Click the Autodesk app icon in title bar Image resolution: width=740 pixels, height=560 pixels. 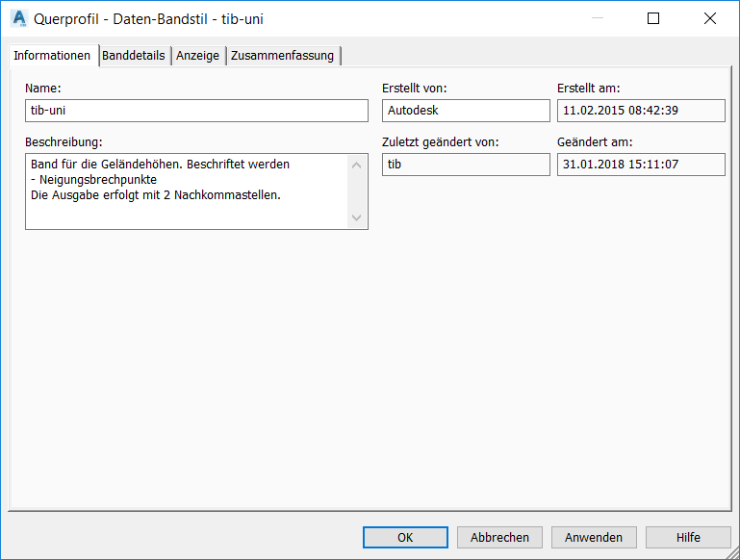click(x=18, y=18)
